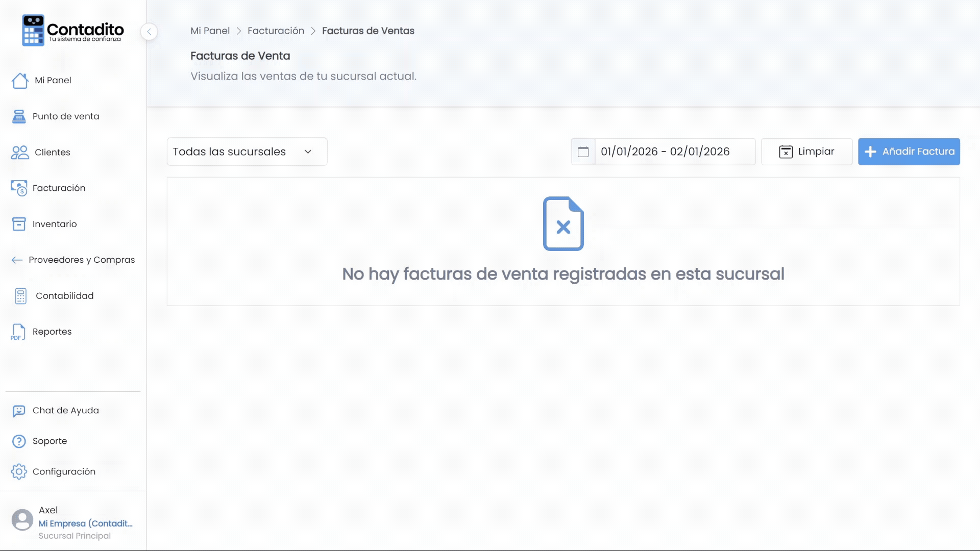The image size is (980, 551).
Task: Click the chevron arrow in the sucursales selector
Action: (308, 152)
